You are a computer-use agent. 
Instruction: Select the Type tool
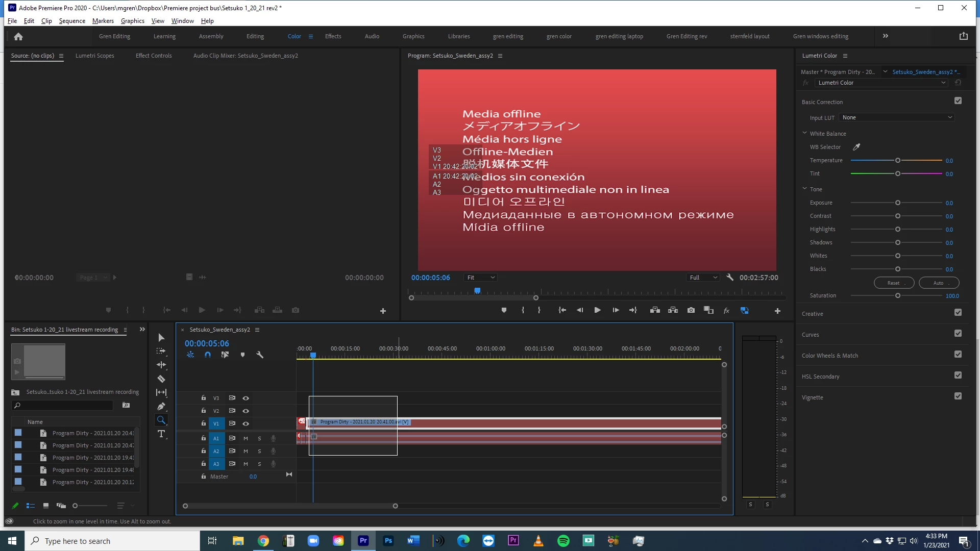[161, 434]
